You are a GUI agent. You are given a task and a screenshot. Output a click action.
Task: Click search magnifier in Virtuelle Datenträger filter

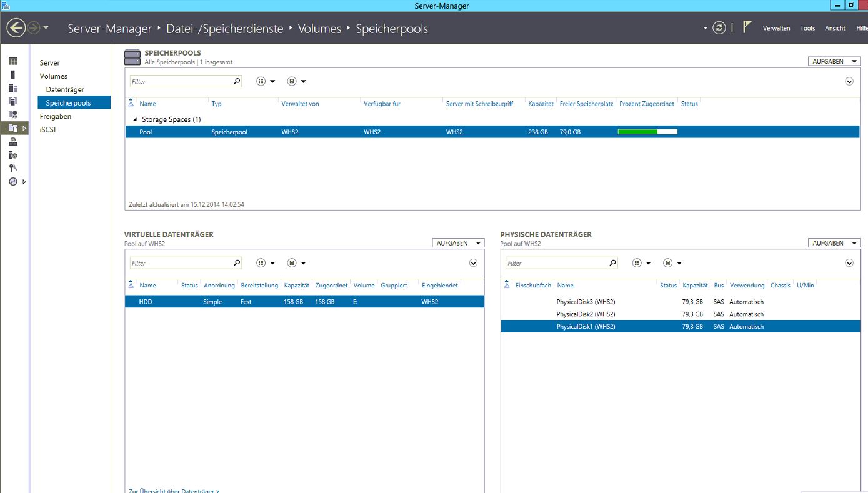click(x=237, y=263)
